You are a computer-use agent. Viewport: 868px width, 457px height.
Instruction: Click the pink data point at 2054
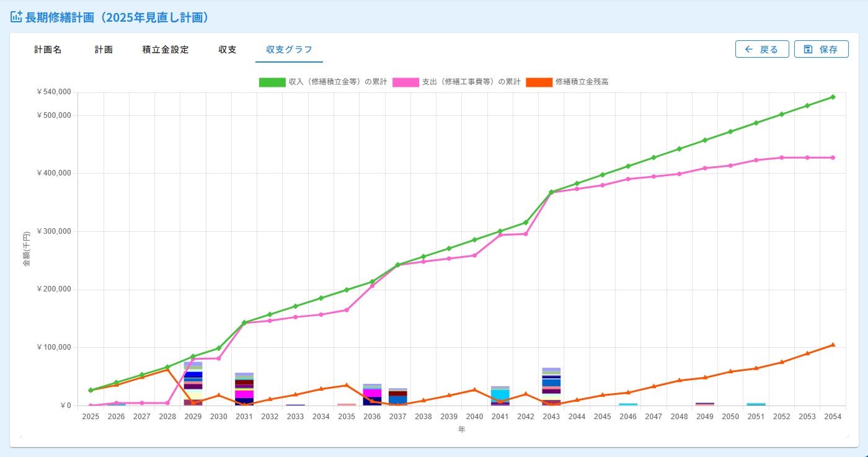tap(833, 158)
